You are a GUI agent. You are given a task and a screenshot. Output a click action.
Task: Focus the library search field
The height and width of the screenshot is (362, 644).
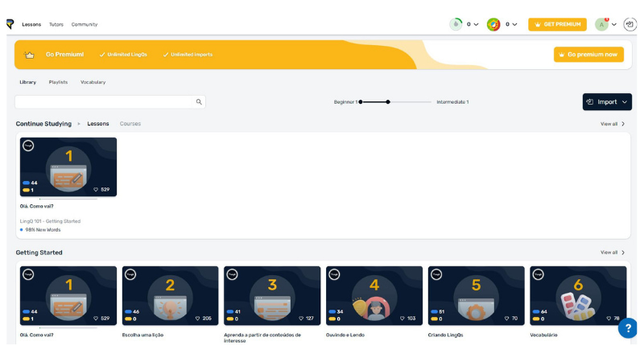[x=104, y=102]
